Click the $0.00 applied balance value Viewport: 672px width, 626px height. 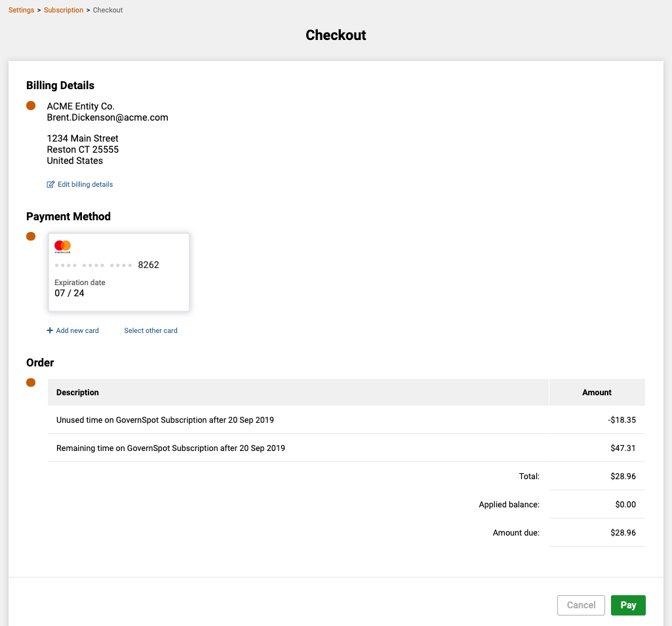point(625,505)
